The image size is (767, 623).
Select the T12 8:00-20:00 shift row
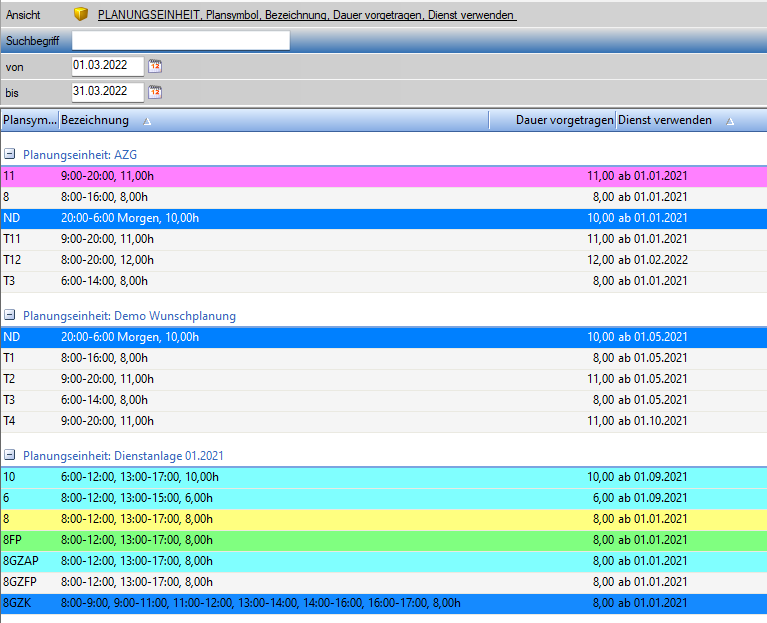click(x=300, y=260)
